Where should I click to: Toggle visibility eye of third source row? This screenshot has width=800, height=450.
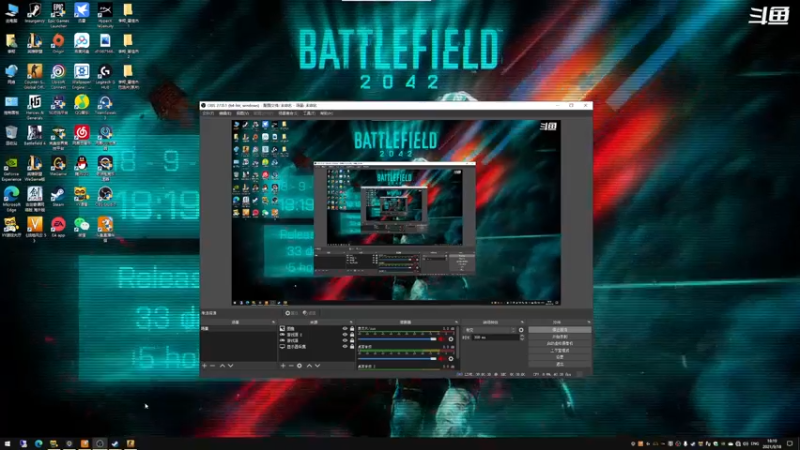click(345, 340)
